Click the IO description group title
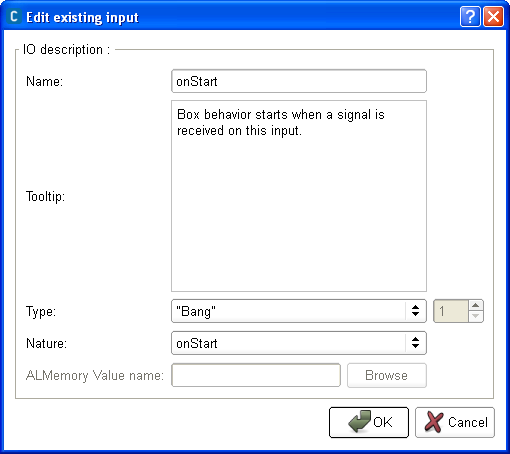510x454 pixels. 66,50
